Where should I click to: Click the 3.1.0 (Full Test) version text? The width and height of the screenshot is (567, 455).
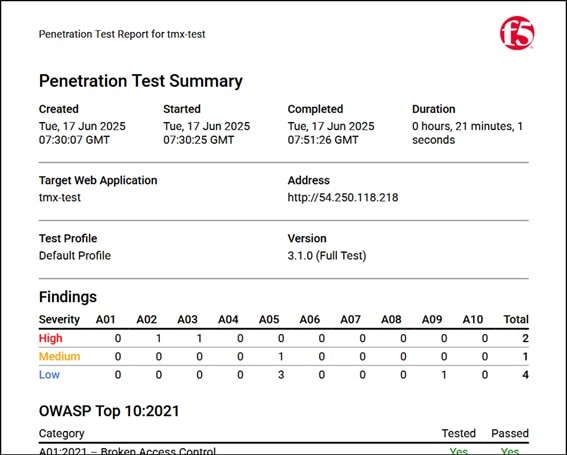(327, 256)
